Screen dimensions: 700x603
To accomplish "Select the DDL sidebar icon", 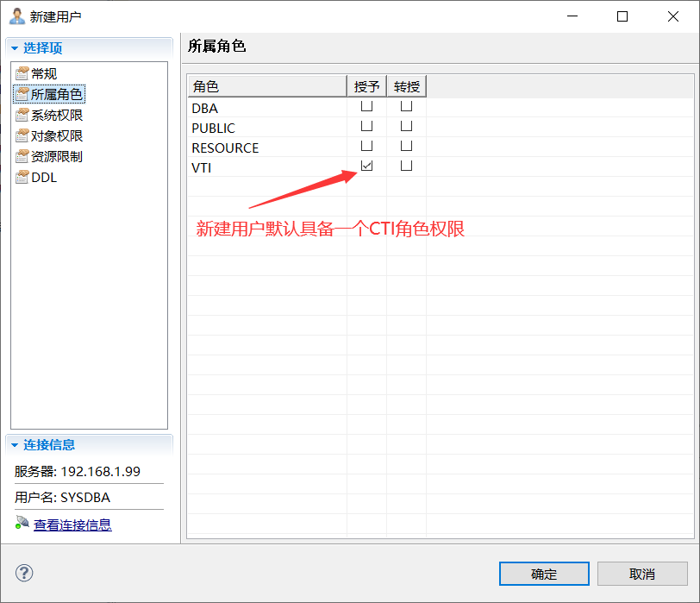I will [23, 177].
